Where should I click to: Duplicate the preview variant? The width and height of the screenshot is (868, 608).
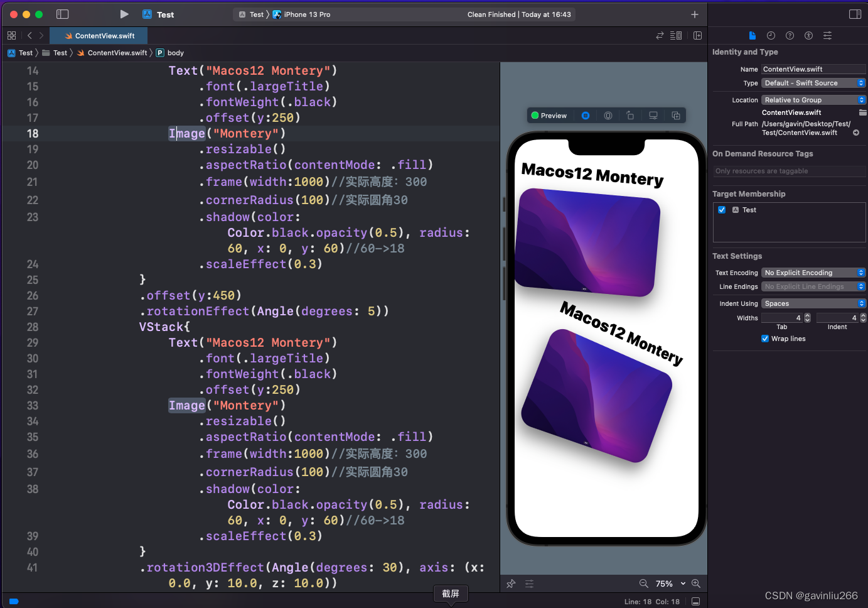[x=676, y=116]
